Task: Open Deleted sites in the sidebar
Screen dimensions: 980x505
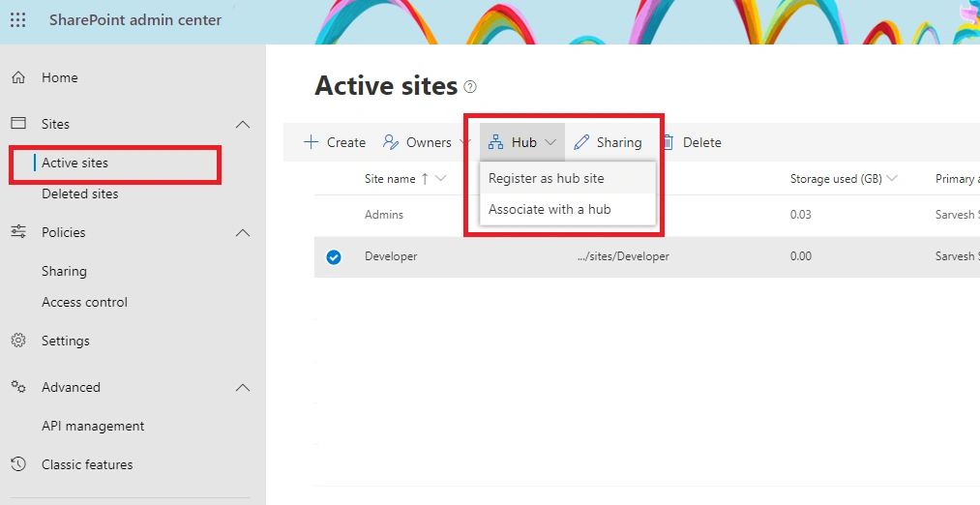Action: coord(80,193)
